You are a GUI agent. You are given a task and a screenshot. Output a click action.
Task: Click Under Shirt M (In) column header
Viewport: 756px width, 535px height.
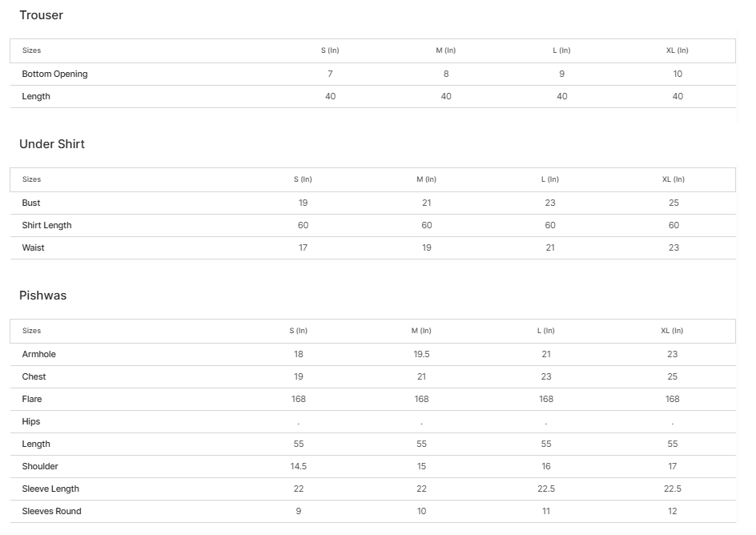426,179
